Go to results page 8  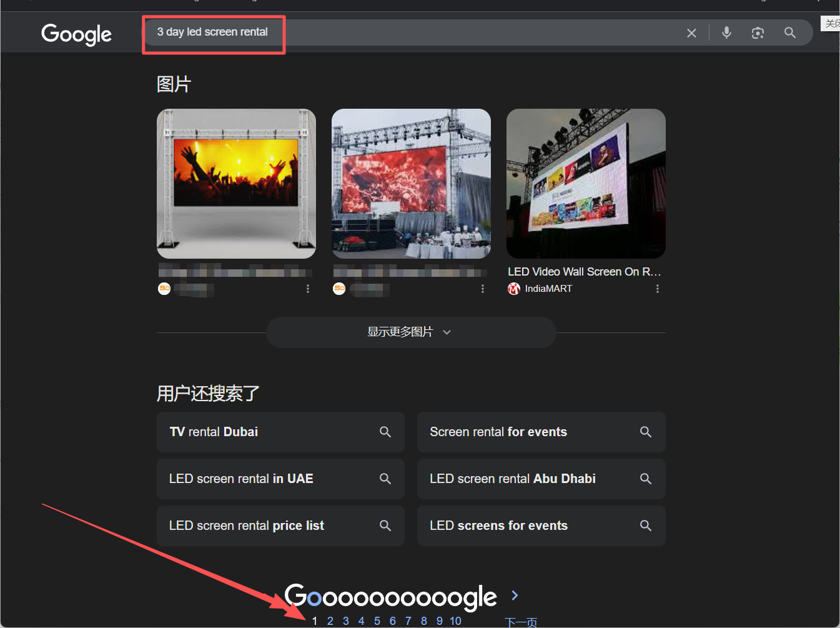coord(424,621)
